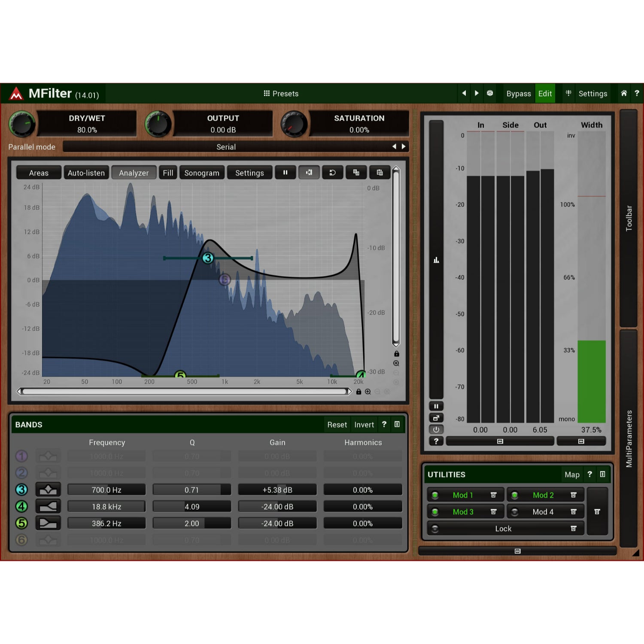644x644 pixels.
Task: Select band 5 filter type icon
Action: (48, 523)
